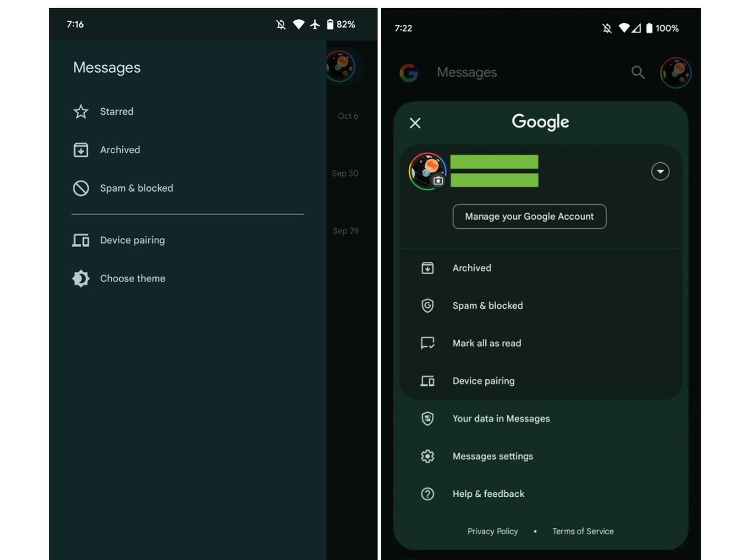Click the Spam & blocked prohibition icon
This screenshot has height=560, width=742.
click(x=81, y=188)
